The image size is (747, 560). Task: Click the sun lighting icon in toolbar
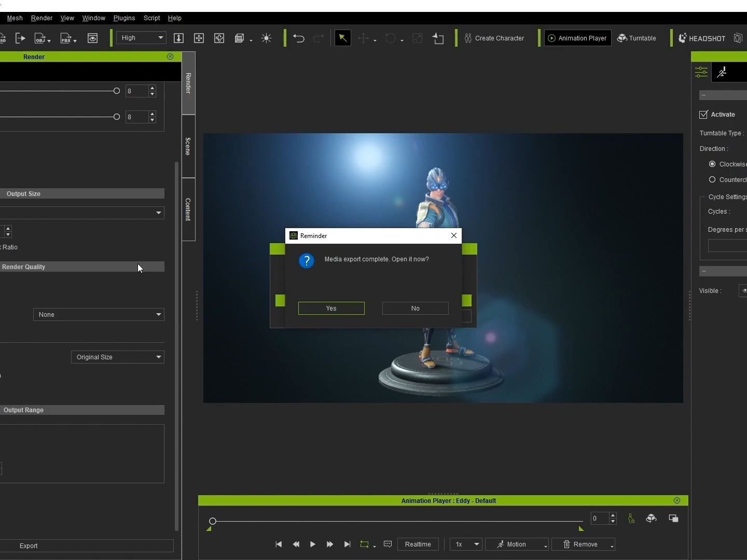266,38
